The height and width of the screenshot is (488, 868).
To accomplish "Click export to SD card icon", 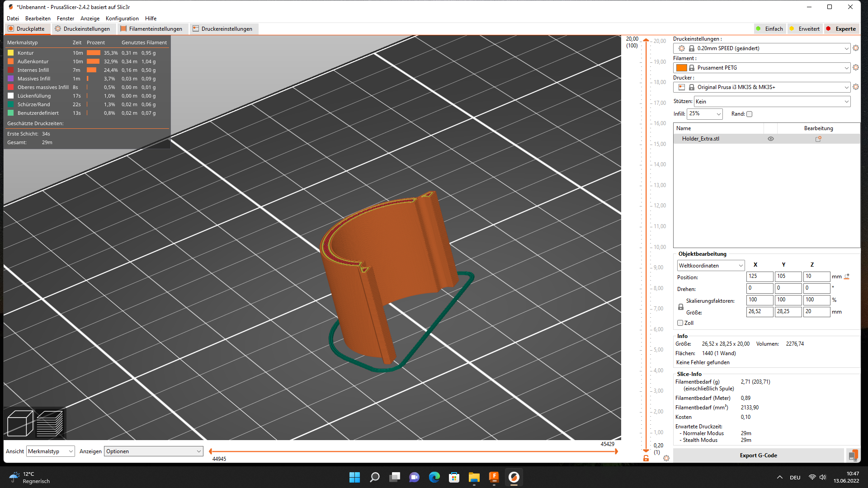I will click(x=853, y=455).
